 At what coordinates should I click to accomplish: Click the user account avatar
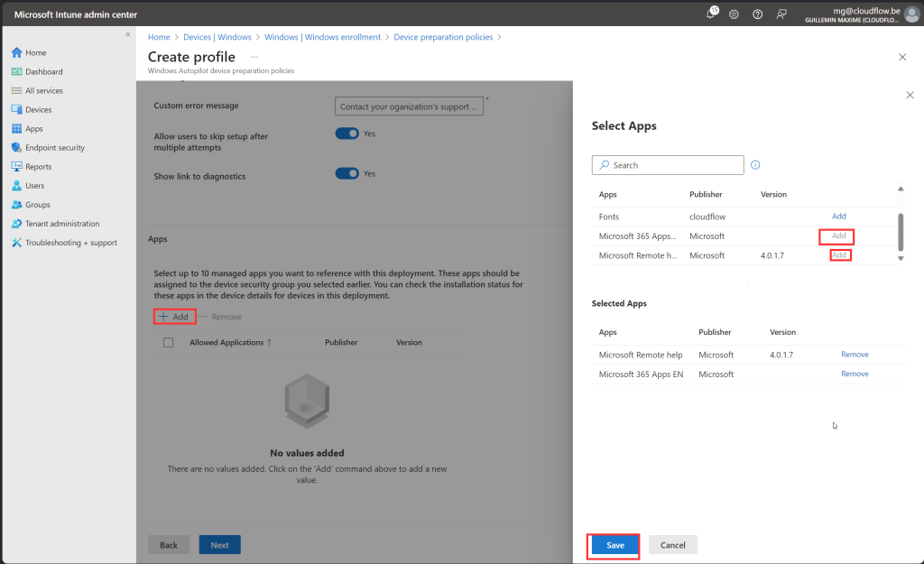click(911, 14)
